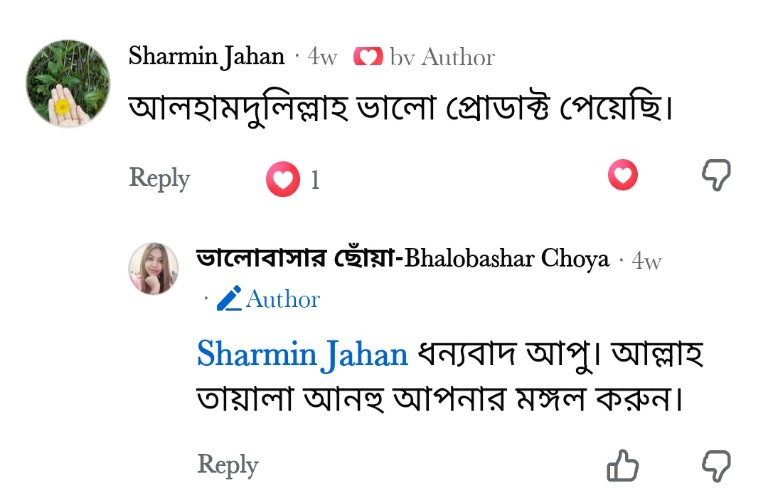Image resolution: width=768 pixels, height=498 pixels.
Task: Open the reaction count showing 1
Action: 315,180
